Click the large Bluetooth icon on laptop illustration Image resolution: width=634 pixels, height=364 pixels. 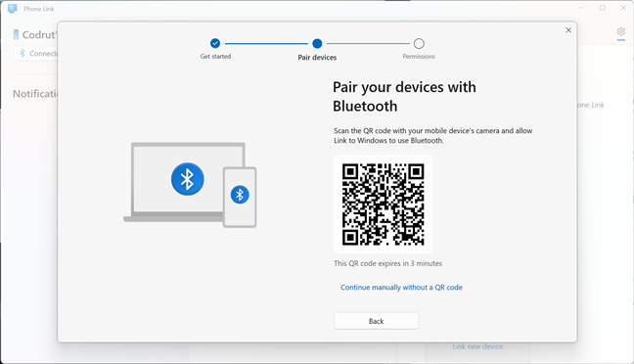[187, 179]
